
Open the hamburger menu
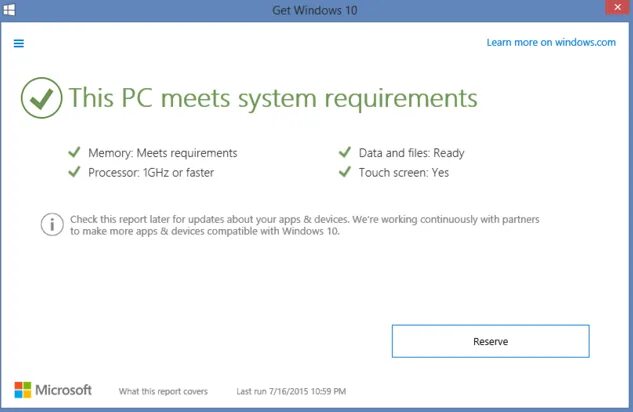click(19, 43)
